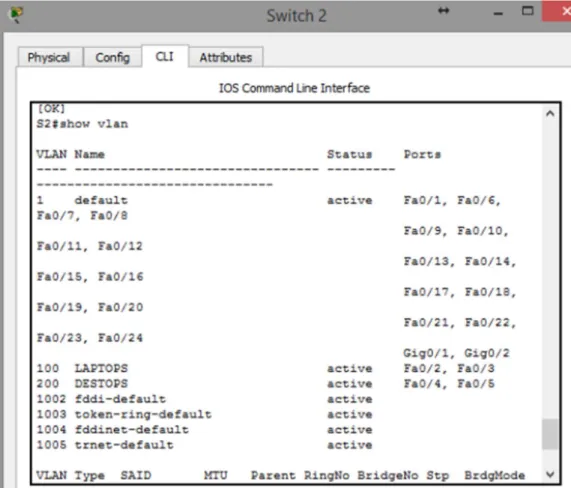Select the CLI tab

tap(165, 56)
